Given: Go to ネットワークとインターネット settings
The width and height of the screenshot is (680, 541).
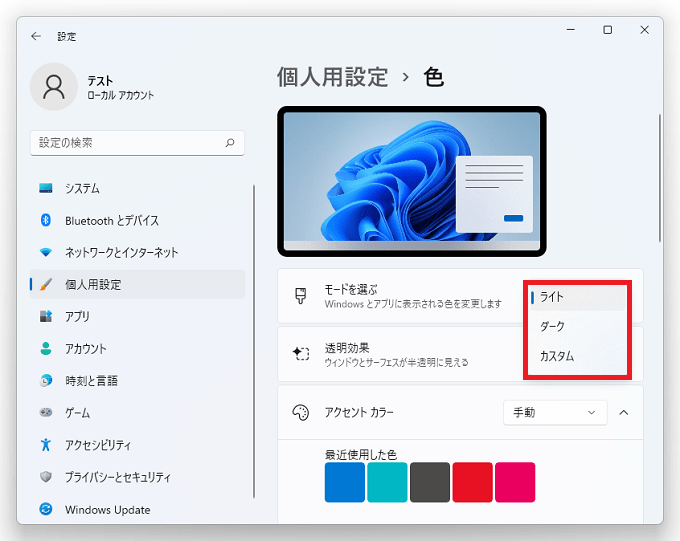Looking at the screenshot, I should [137, 252].
